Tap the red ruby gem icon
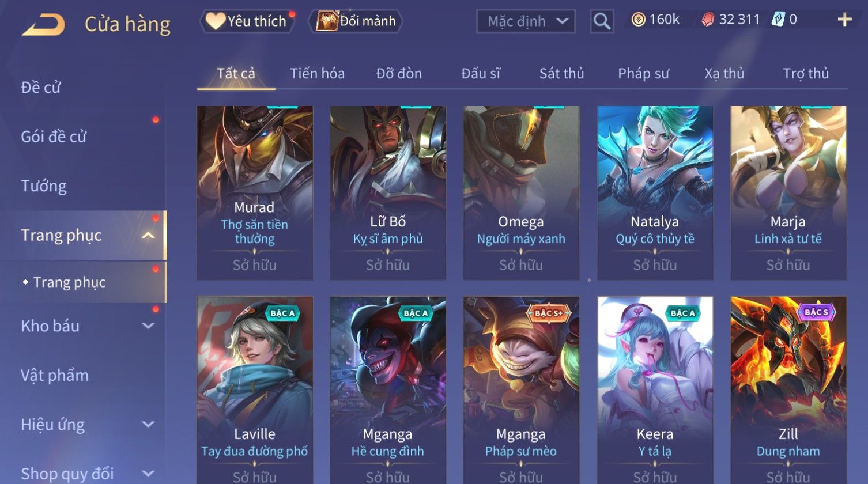The image size is (868, 484). point(708,20)
